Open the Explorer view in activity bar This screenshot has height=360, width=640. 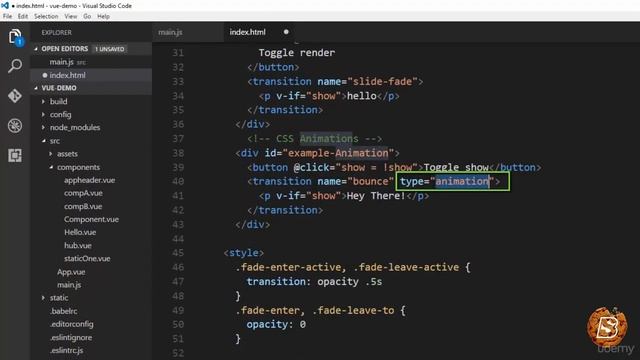tap(15, 37)
